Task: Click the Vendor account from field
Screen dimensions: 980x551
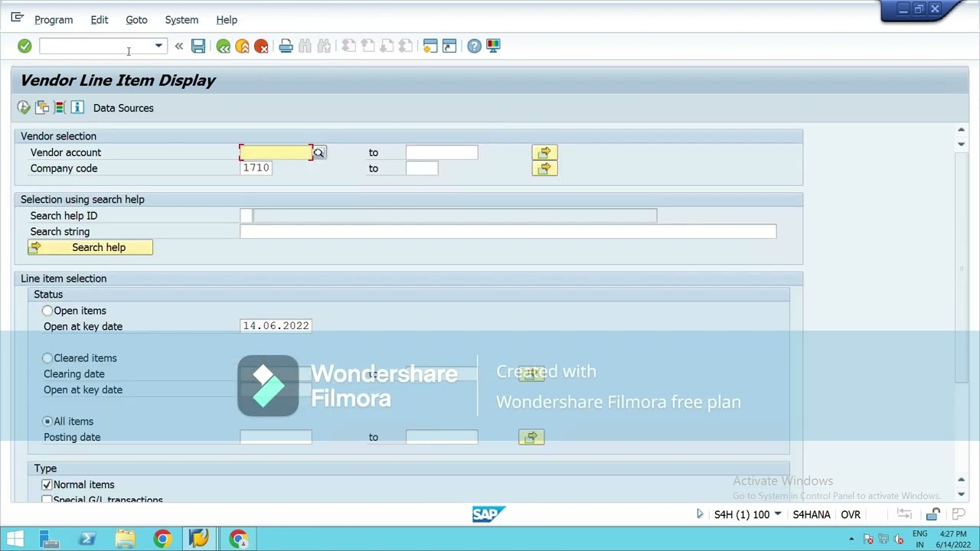Action: pyautogui.click(x=276, y=152)
